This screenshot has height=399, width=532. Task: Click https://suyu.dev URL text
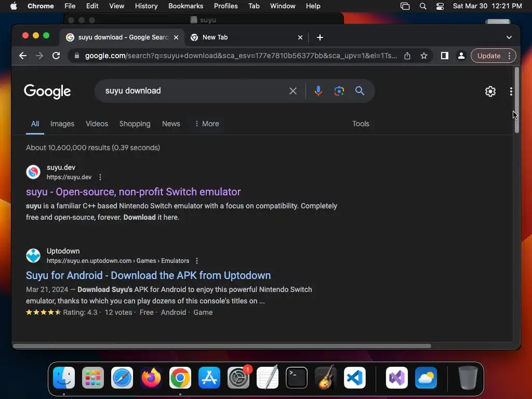click(x=69, y=177)
